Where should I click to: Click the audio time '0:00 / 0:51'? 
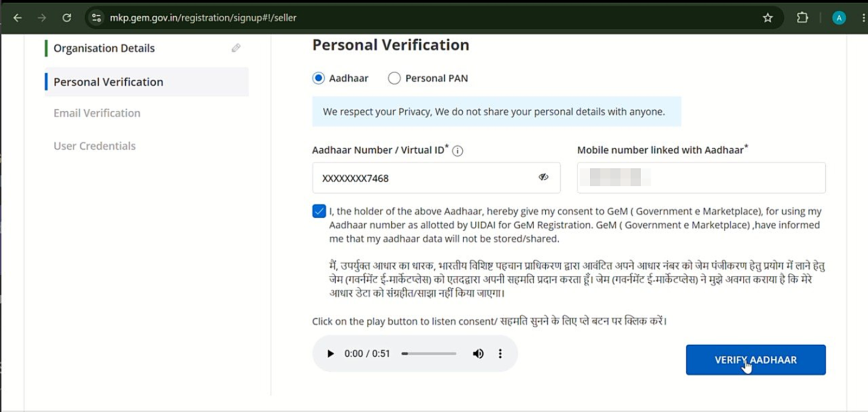tap(367, 354)
